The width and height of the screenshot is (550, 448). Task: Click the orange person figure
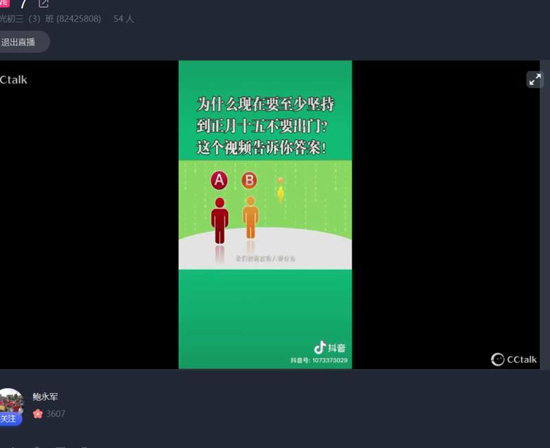coord(251,218)
